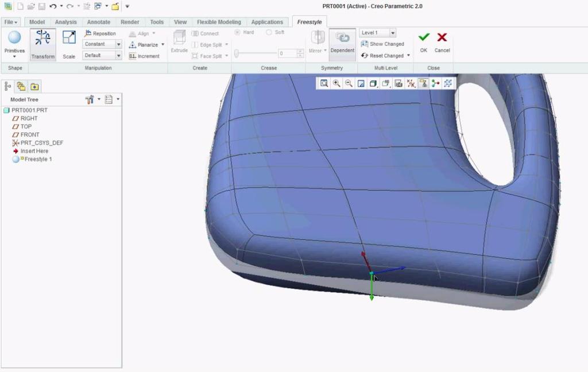Click the Show Changed button
Screen dimensions: 588x372
tap(382, 44)
